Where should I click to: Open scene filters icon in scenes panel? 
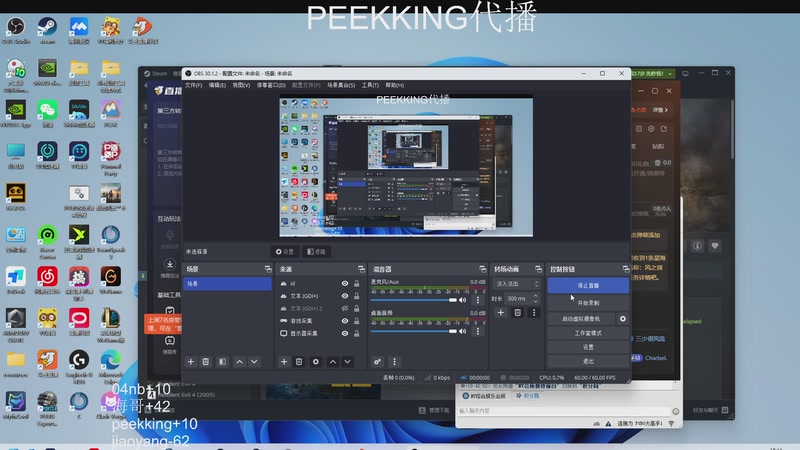[x=222, y=362]
